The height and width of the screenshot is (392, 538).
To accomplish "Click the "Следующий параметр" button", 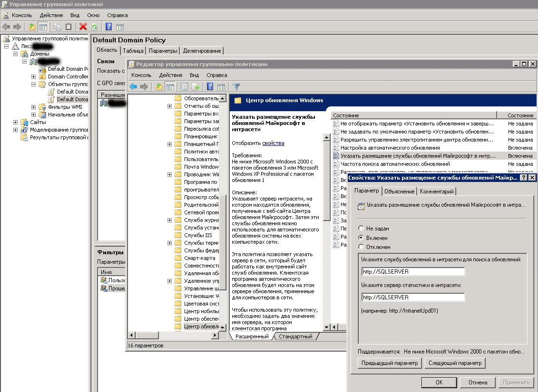I will click(x=455, y=363).
